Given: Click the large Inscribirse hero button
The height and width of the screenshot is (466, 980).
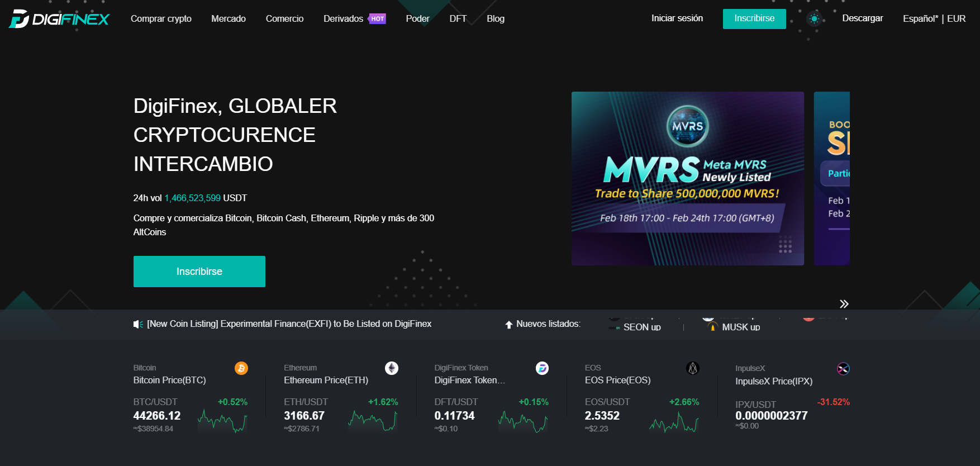Looking at the screenshot, I should point(199,272).
